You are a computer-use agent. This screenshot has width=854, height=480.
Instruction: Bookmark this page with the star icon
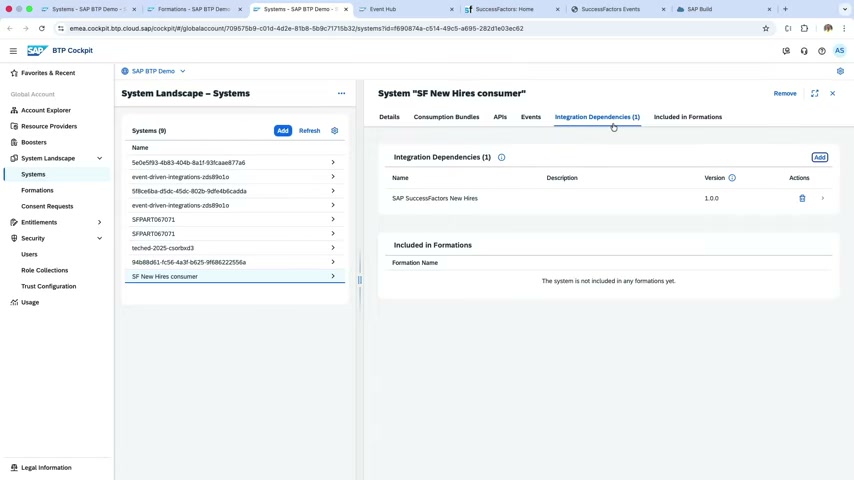[766, 28]
